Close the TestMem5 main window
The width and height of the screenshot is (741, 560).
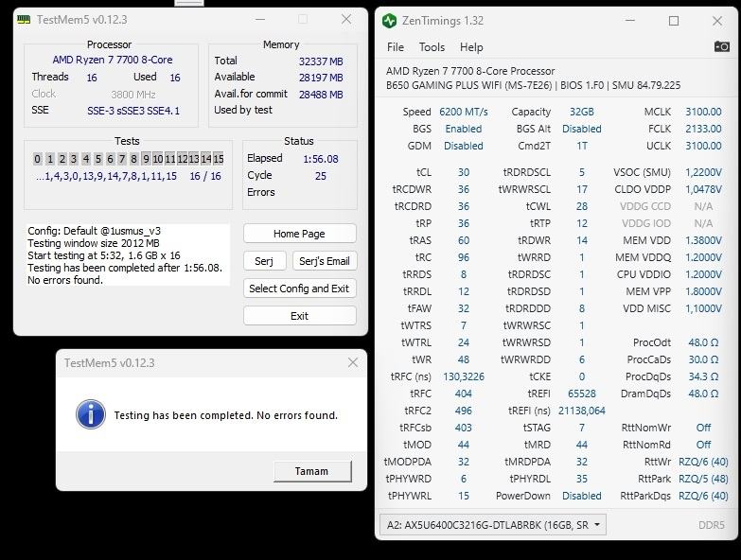click(x=346, y=19)
